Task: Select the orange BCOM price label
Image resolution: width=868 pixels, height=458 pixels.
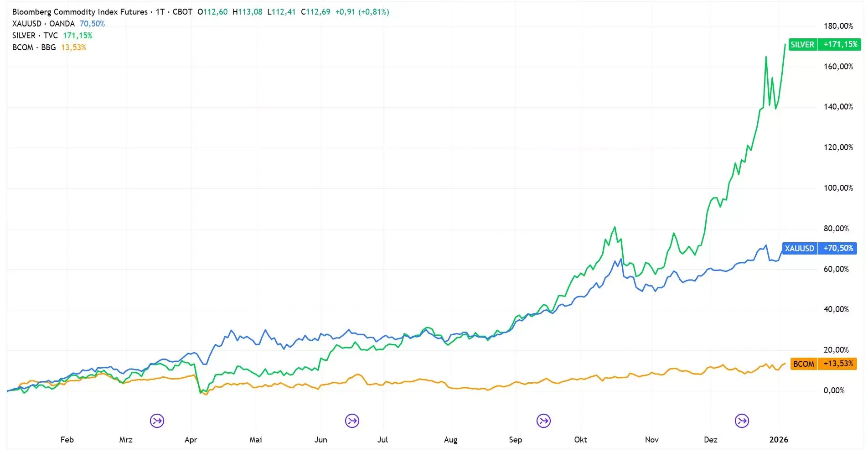Action: coord(823,364)
